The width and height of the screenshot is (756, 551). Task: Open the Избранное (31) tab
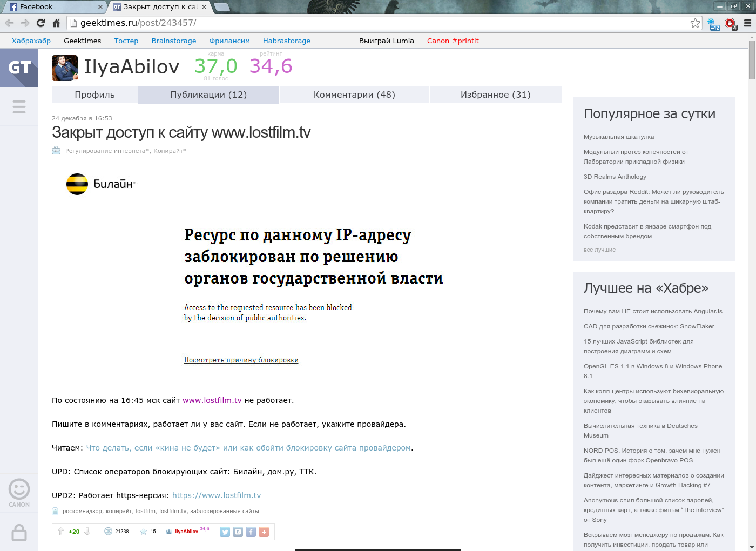tap(496, 95)
